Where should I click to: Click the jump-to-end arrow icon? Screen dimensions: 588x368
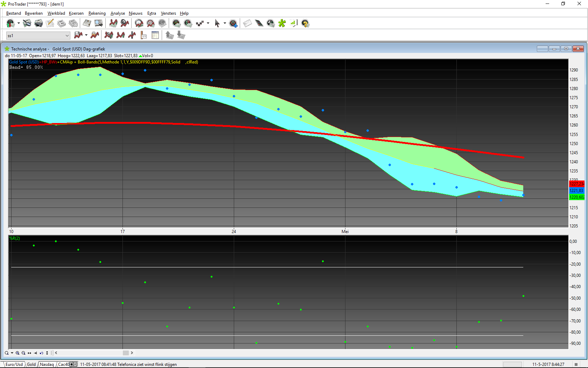click(x=35, y=353)
